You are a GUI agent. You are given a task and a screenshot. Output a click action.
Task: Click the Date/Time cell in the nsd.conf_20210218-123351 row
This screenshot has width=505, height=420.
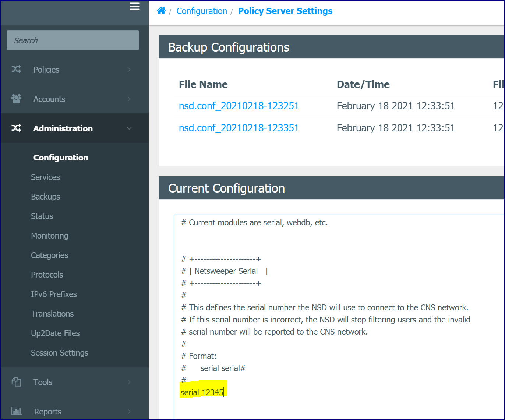396,128
